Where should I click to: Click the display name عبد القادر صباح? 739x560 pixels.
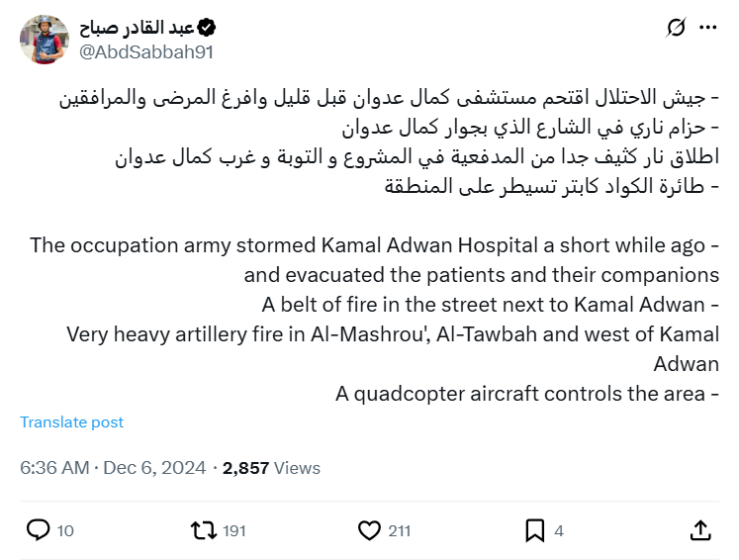[x=136, y=28]
